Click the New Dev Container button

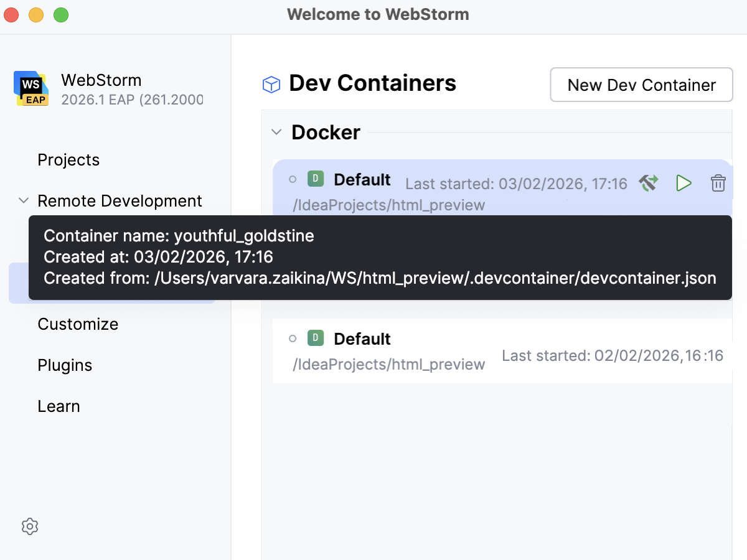coord(641,85)
